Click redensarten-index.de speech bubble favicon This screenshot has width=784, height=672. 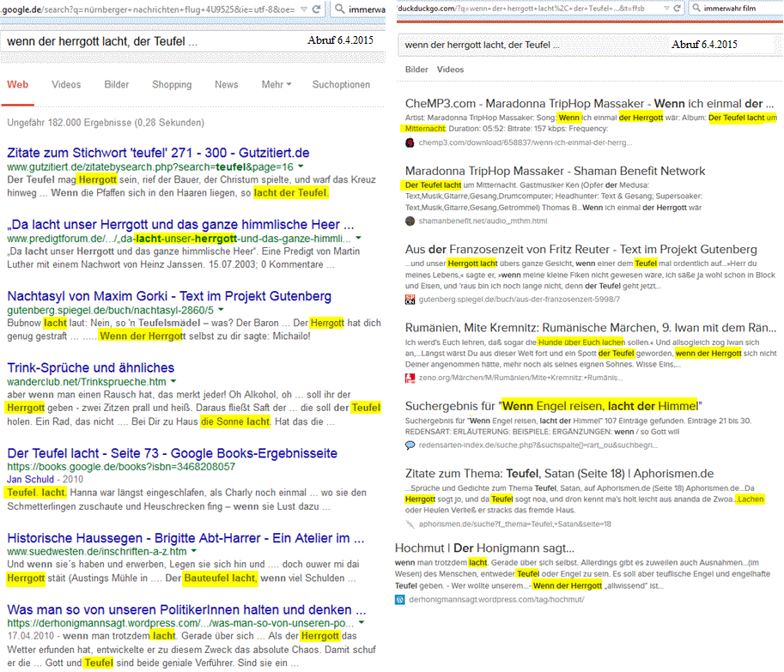point(410,445)
